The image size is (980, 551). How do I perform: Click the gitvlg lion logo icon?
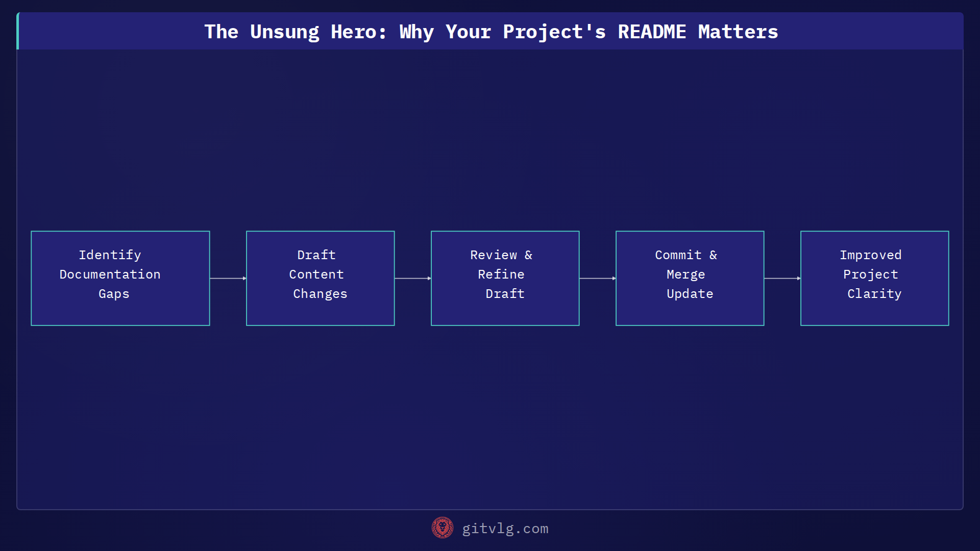point(442,528)
